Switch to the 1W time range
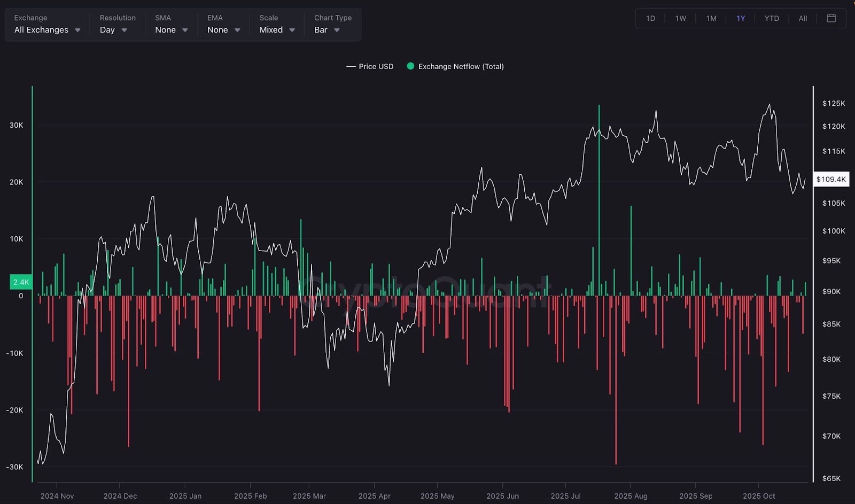This screenshot has height=504, width=855. click(680, 18)
